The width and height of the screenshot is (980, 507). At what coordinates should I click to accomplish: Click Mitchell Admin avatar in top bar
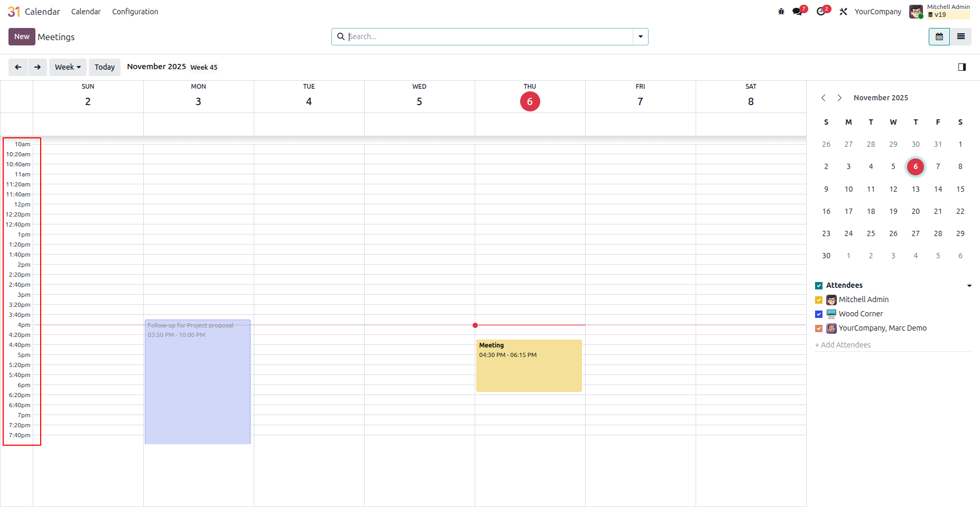[x=916, y=12]
